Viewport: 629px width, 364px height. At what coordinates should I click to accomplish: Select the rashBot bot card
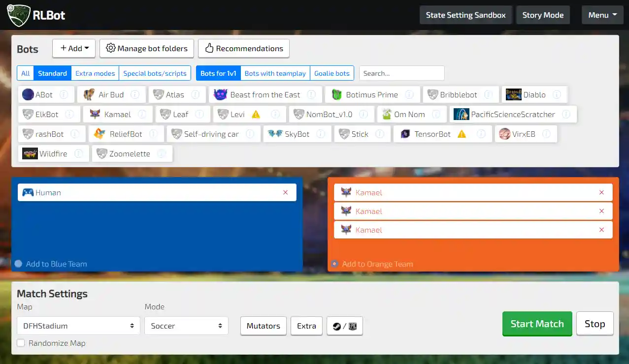pyautogui.click(x=52, y=134)
